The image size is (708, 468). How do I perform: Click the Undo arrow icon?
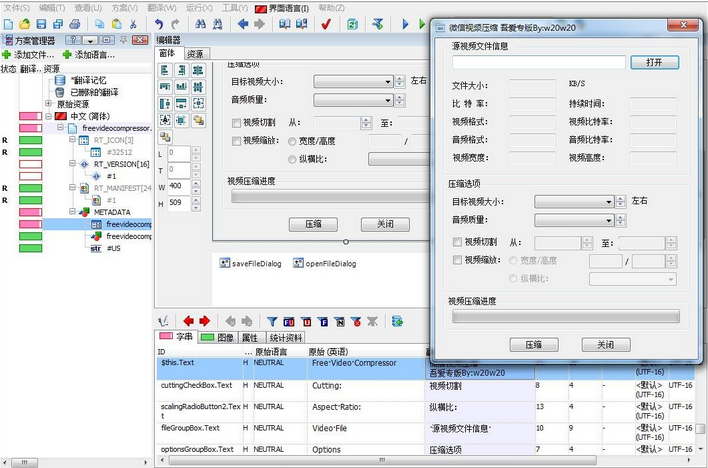158,24
